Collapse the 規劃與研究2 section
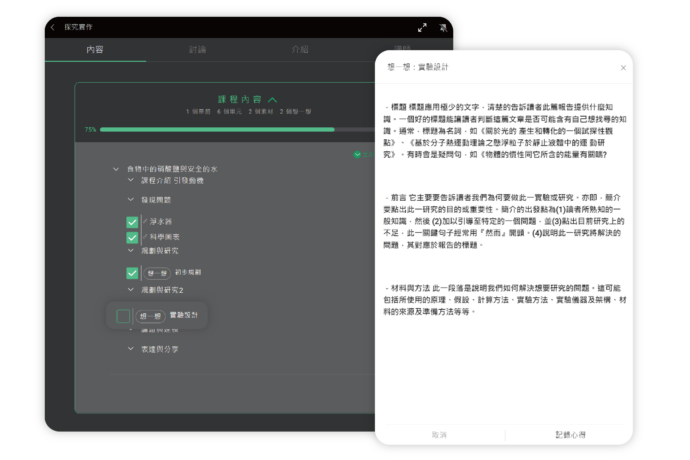Screen dimensions: 690x460 pos(131,289)
